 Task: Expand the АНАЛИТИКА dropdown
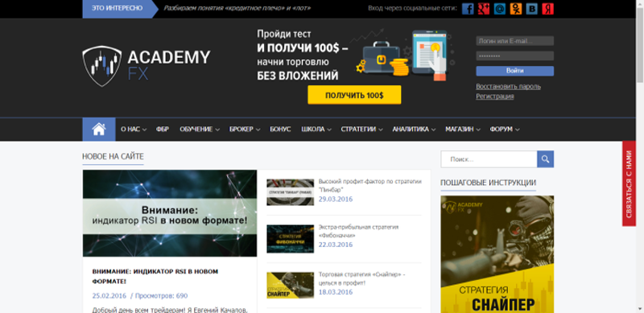(414, 129)
